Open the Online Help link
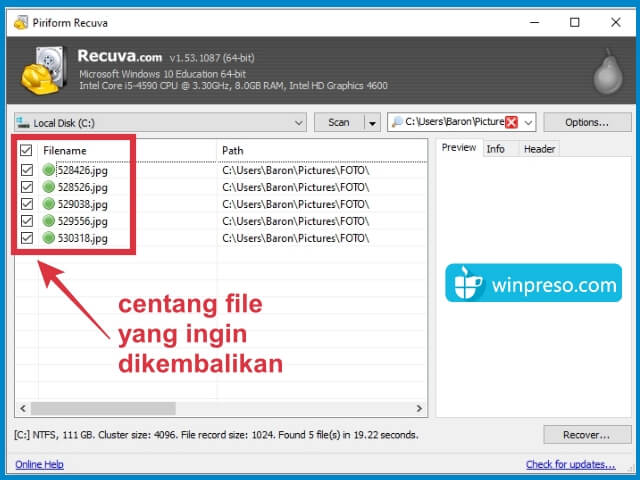Image resolution: width=640 pixels, height=480 pixels. (39, 464)
